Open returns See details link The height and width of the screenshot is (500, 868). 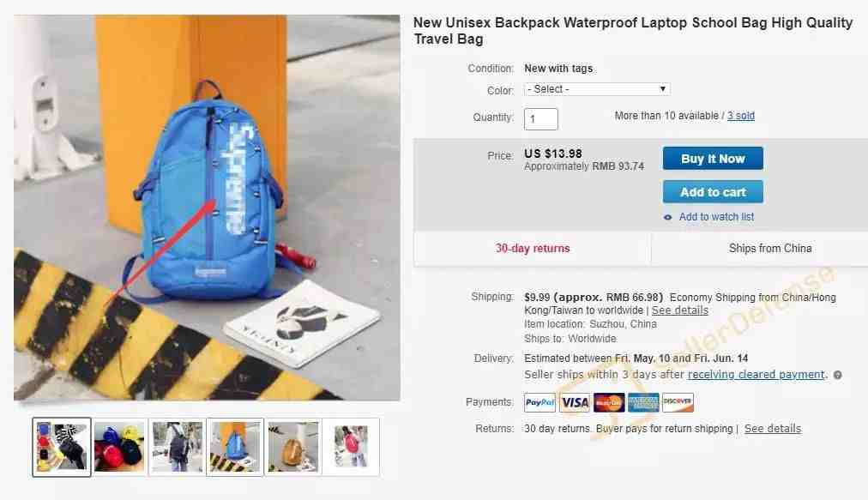[773, 429]
